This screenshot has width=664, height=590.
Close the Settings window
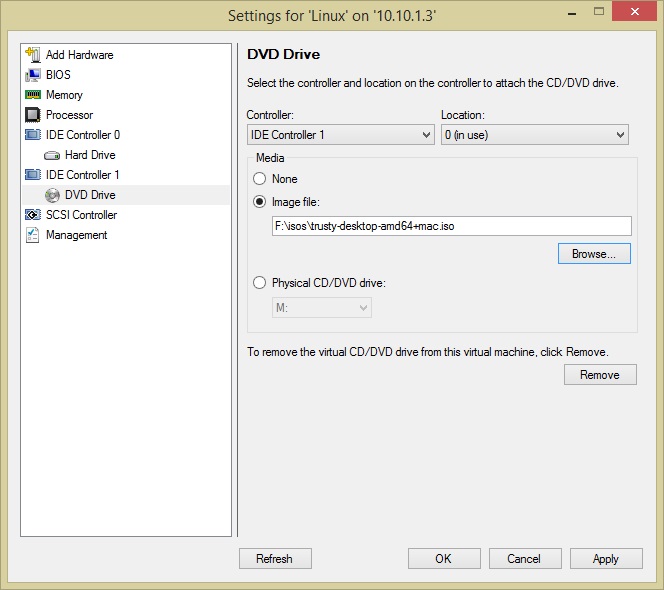click(634, 11)
